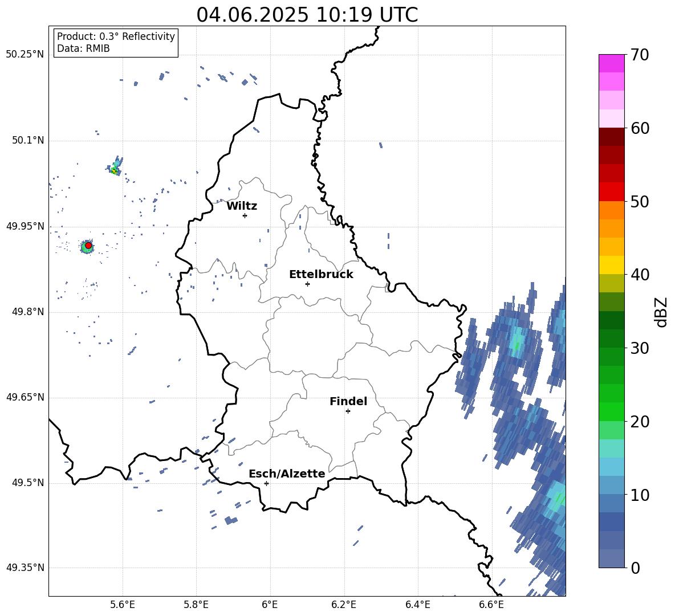Viewport: 675px width, 616px height.
Task: Click the 6°E longitude label
Action: pos(270,605)
